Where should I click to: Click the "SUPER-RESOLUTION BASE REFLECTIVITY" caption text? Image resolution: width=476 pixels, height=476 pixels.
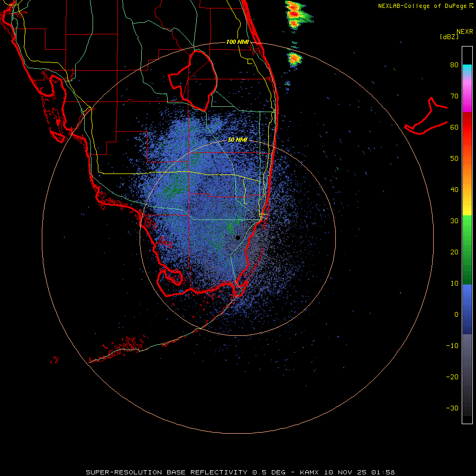(167, 472)
